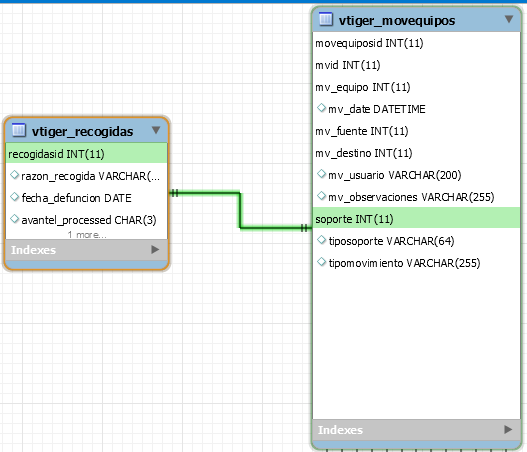527x452 pixels.
Task: Click the vtiger_movequipos table icon
Action: tap(325, 19)
